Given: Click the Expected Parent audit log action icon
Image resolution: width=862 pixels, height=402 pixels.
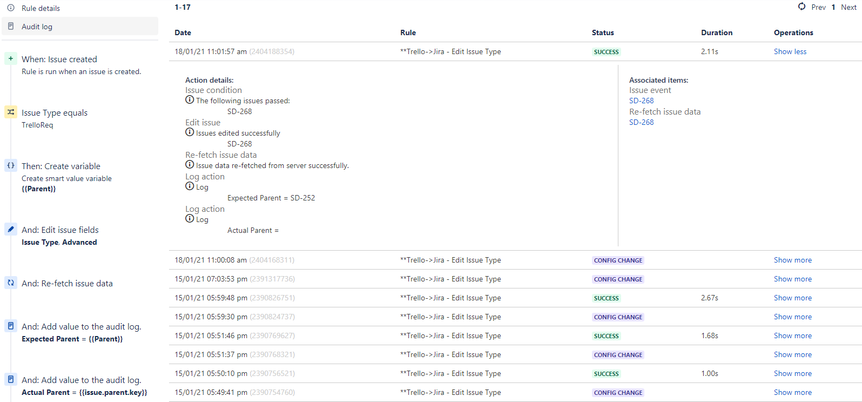Looking at the screenshot, I should (x=10, y=326).
